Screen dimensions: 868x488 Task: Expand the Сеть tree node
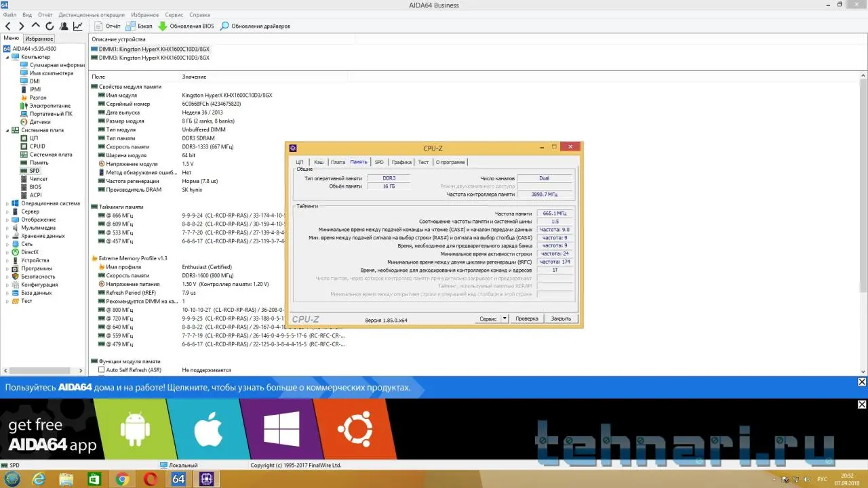7,244
